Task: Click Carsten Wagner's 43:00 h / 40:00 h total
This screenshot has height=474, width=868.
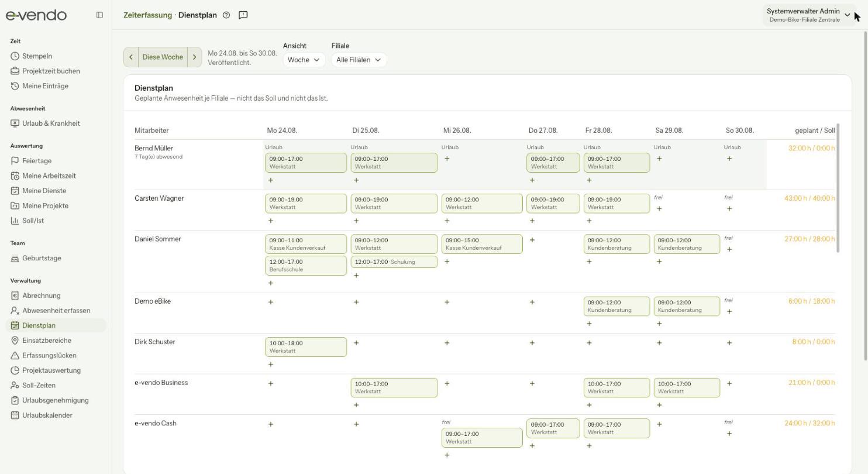Action: click(x=810, y=198)
